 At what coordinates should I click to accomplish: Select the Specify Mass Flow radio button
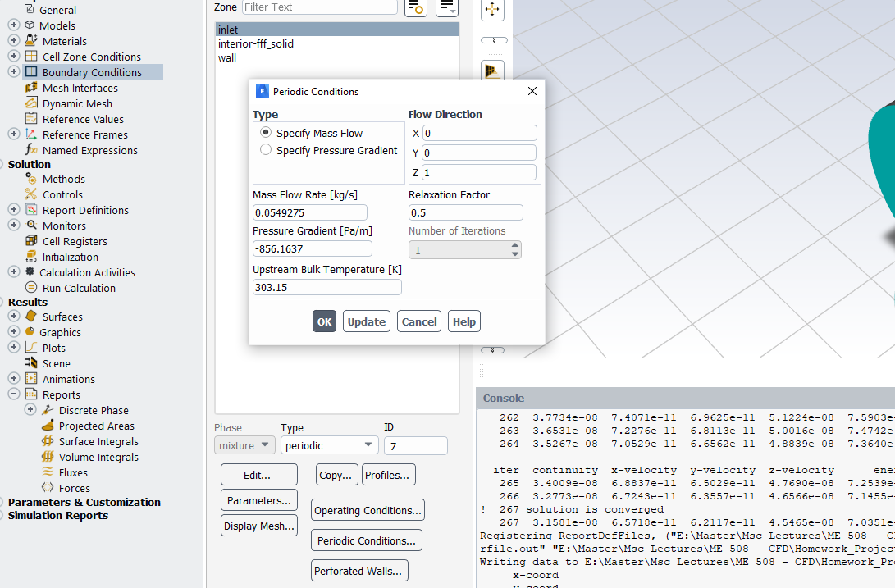pos(266,133)
